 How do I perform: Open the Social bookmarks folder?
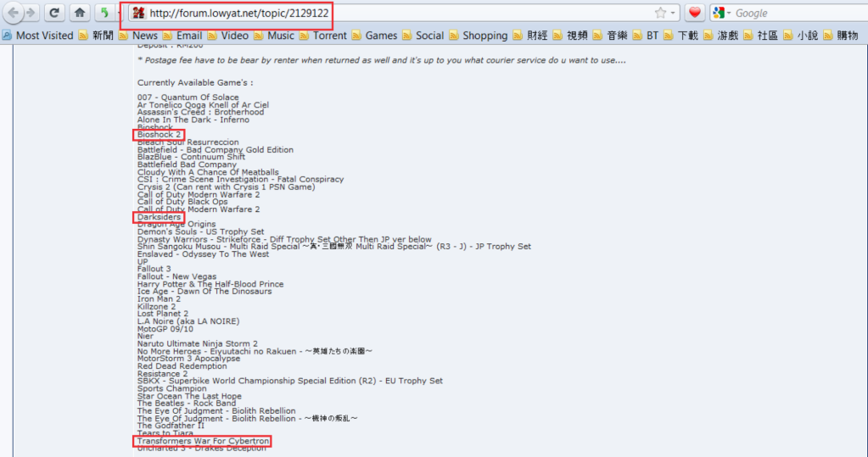click(x=423, y=36)
